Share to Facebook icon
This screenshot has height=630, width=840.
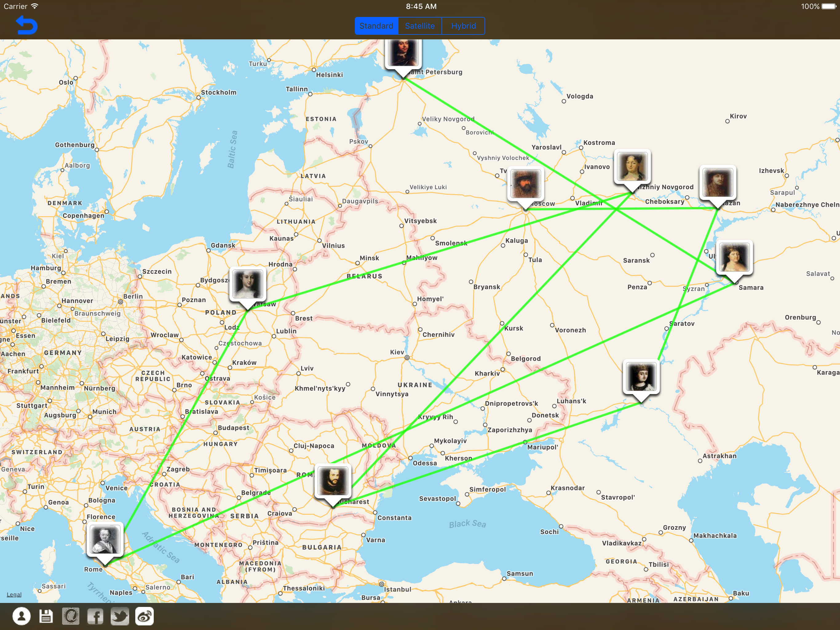95,616
